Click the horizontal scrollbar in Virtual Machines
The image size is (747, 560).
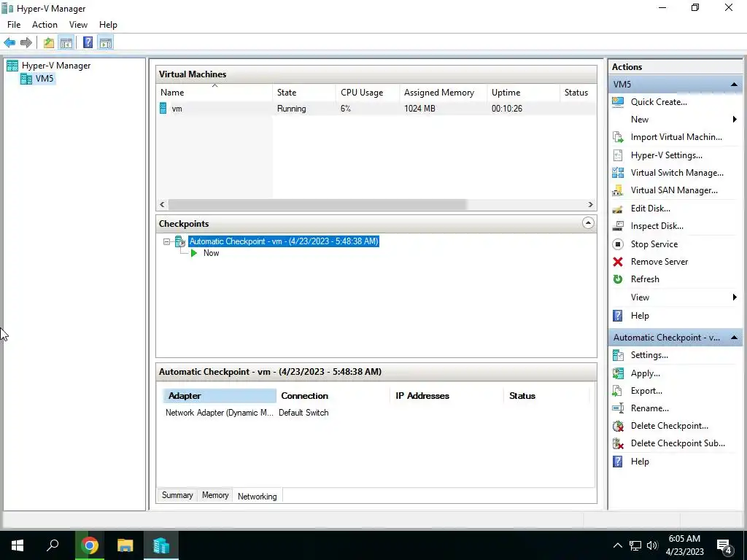click(x=317, y=205)
